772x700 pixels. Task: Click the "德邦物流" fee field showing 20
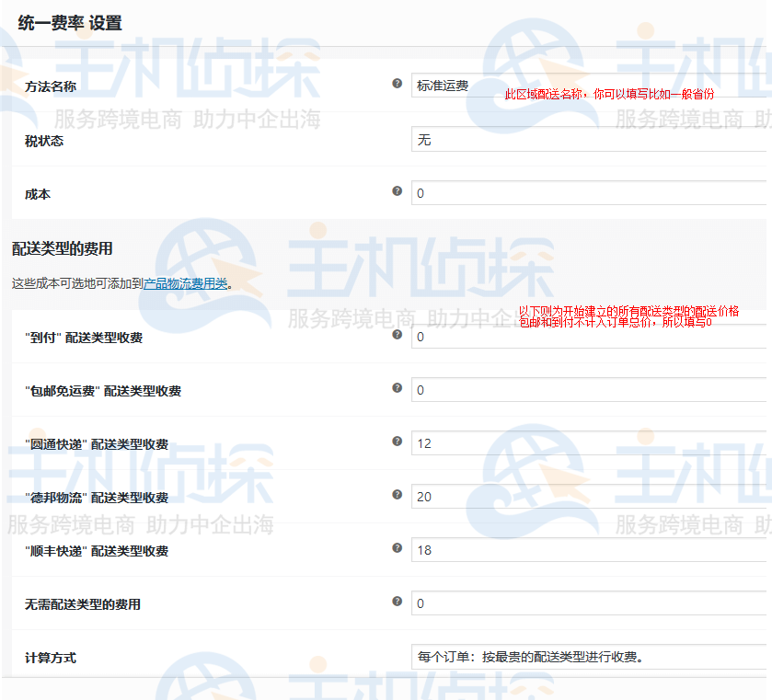point(589,497)
